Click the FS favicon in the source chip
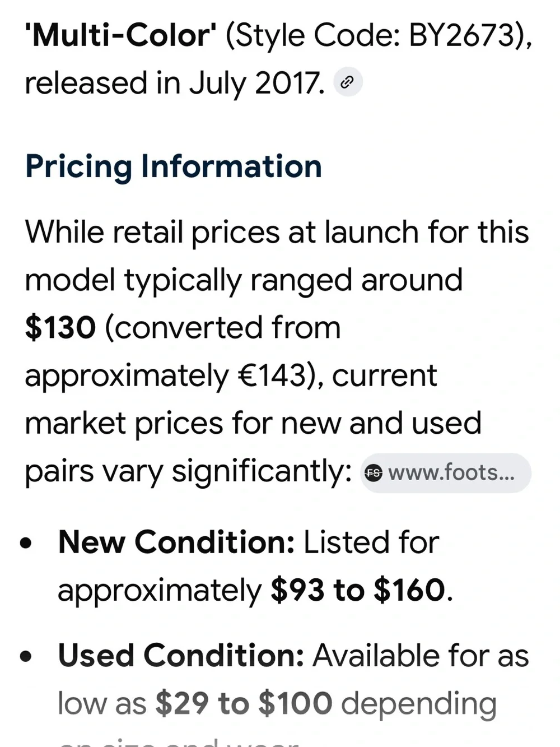The height and width of the screenshot is (747, 560). [374, 473]
